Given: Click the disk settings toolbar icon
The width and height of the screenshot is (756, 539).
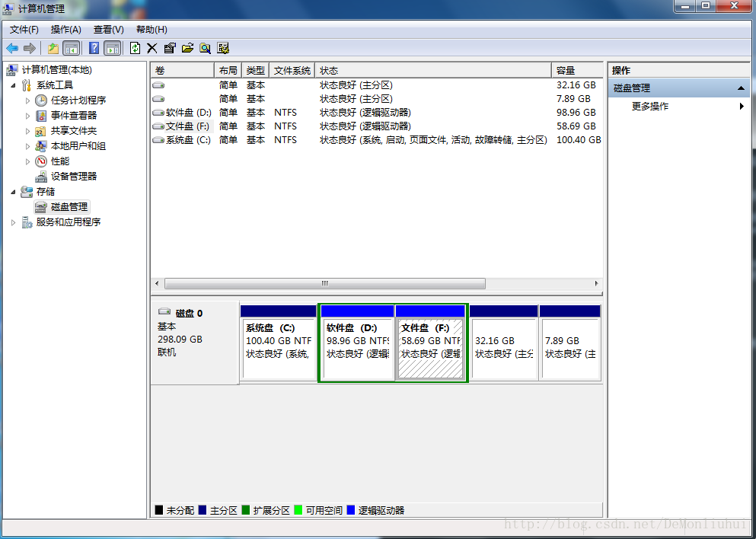Looking at the screenshot, I should click(223, 48).
